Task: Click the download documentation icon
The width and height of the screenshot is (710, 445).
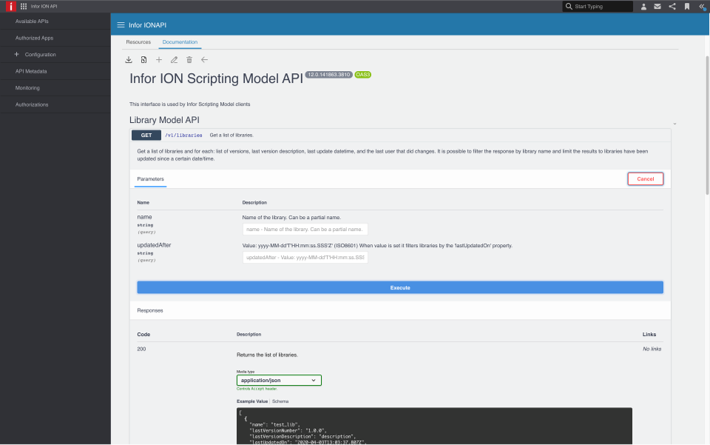Action: (x=129, y=60)
